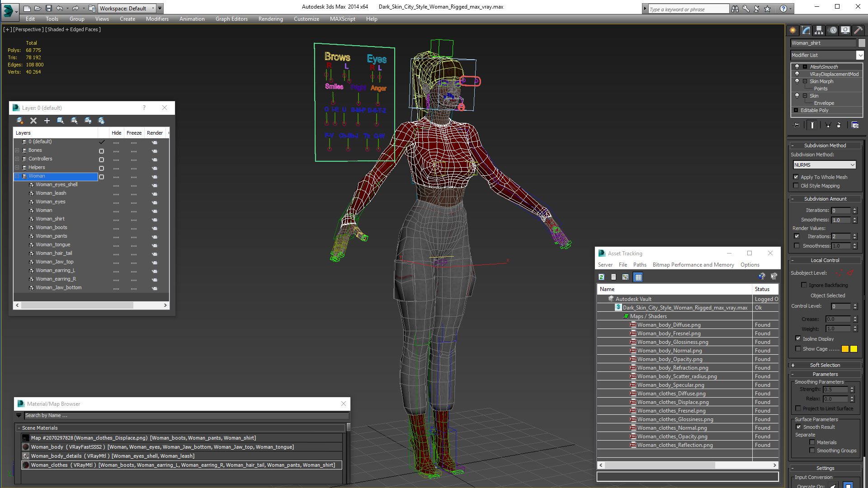Switch Asset Tracking to tree view
Viewport: 868px width, 488px height.
[626, 277]
